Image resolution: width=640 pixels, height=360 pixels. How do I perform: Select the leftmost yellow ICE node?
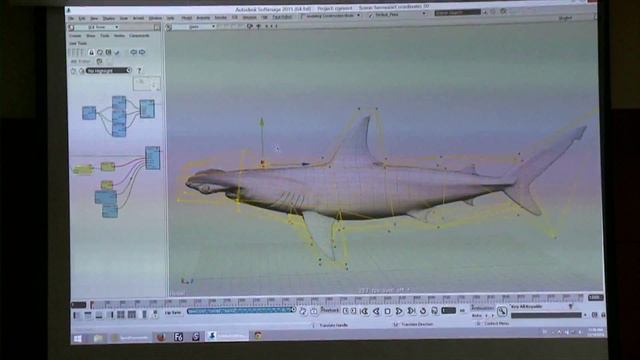(x=83, y=169)
